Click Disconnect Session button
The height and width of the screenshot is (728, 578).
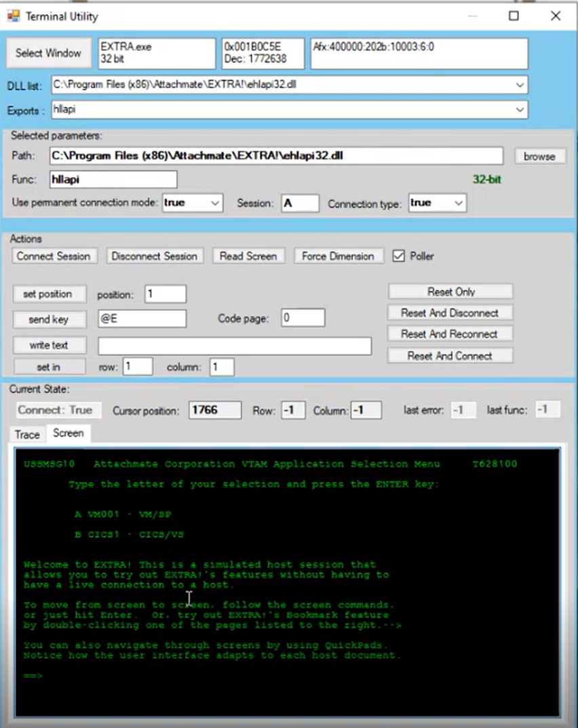click(155, 256)
